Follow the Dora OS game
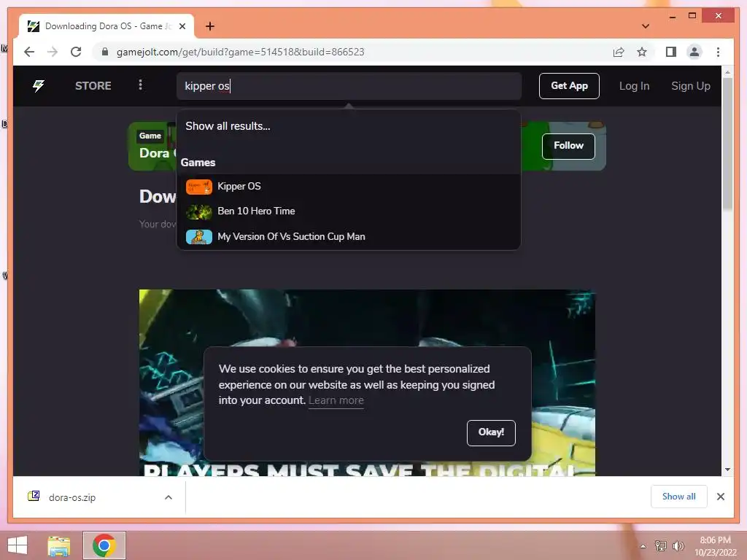Screen dimensions: 747x560 point(568,146)
